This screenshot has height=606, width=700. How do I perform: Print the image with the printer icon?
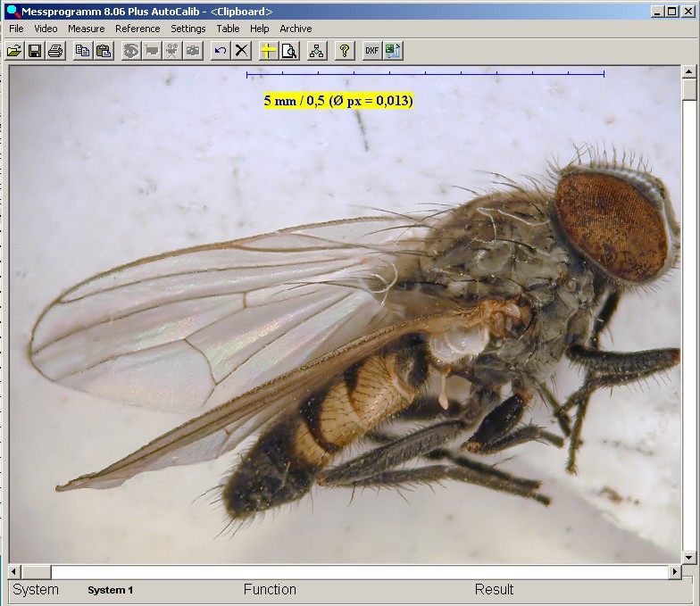(x=55, y=51)
